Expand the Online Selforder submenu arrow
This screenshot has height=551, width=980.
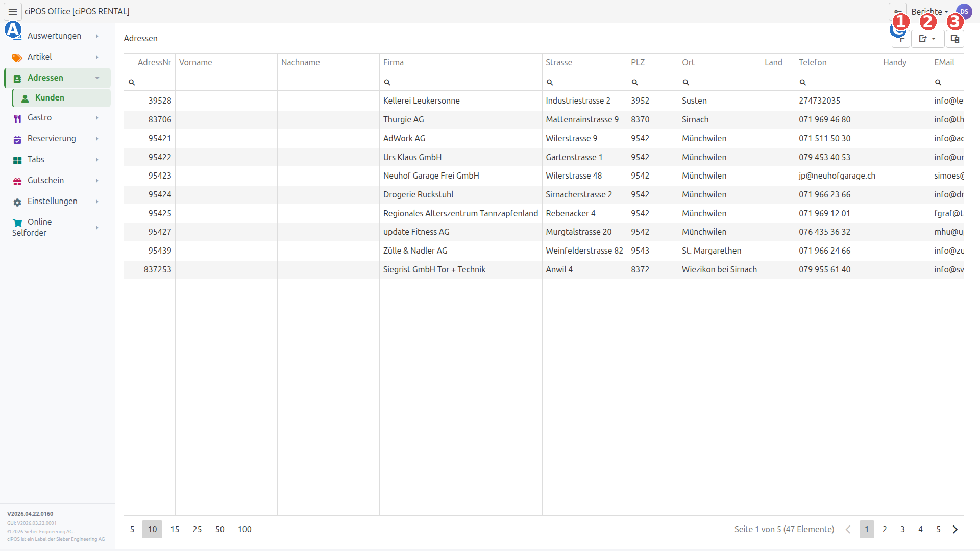tap(97, 228)
